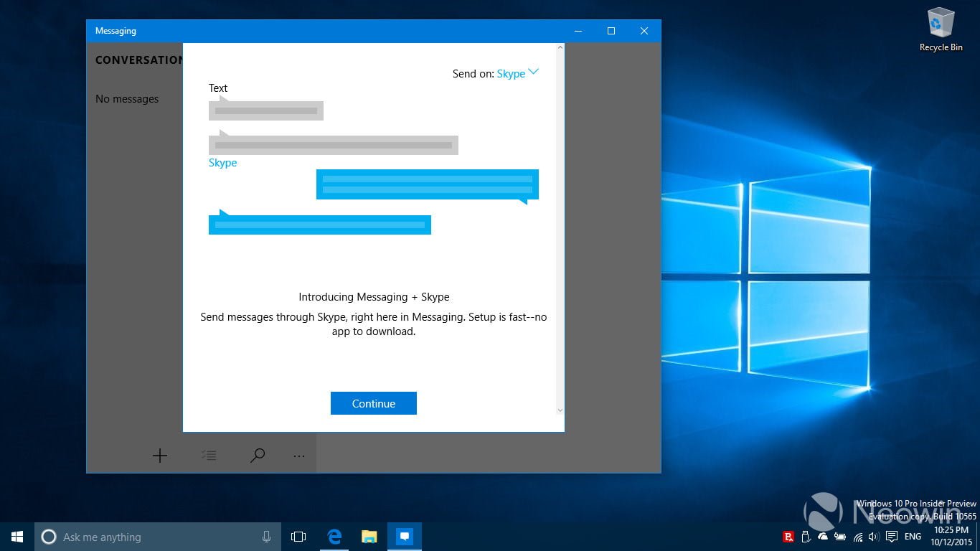This screenshot has height=551, width=980.
Task: Open volume control speaker icon
Action: [874, 537]
